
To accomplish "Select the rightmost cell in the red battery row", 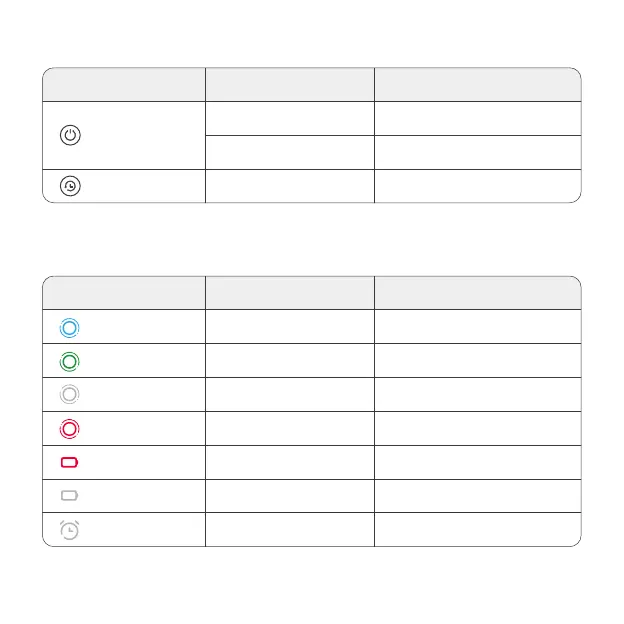I will click(478, 463).
